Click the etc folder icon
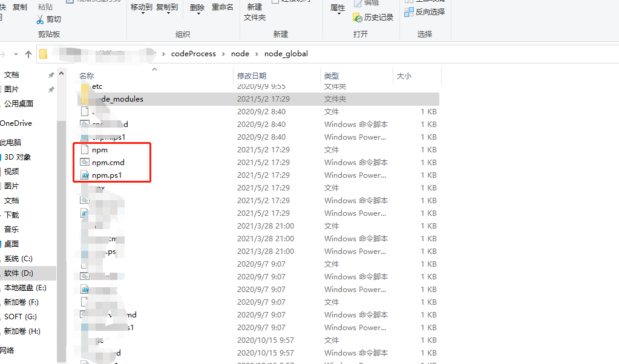The height and width of the screenshot is (364, 619). coord(85,86)
